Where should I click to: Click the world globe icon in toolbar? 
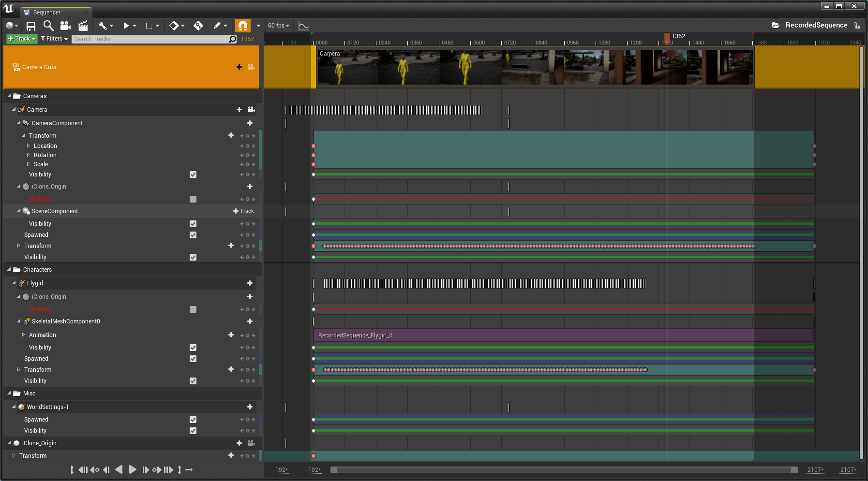click(9, 26)
